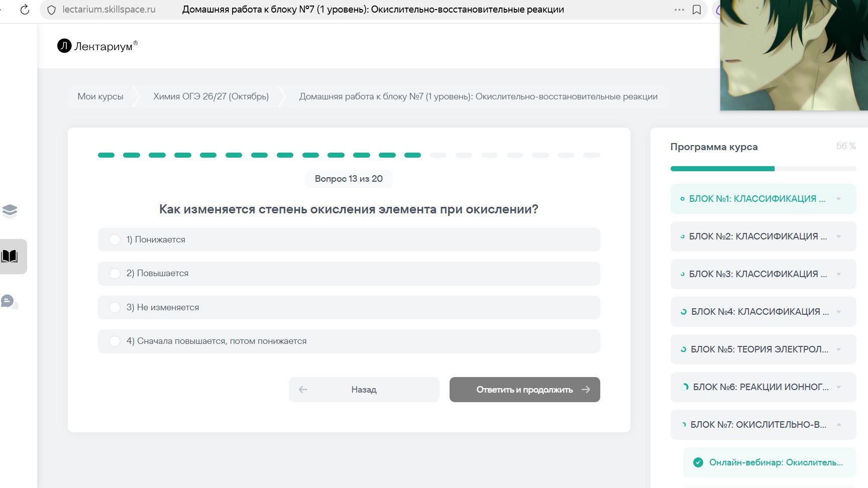
Task: Click the anime picture-in-picture thumbnail
Action: pyautogui.click(x=794, y=55)
